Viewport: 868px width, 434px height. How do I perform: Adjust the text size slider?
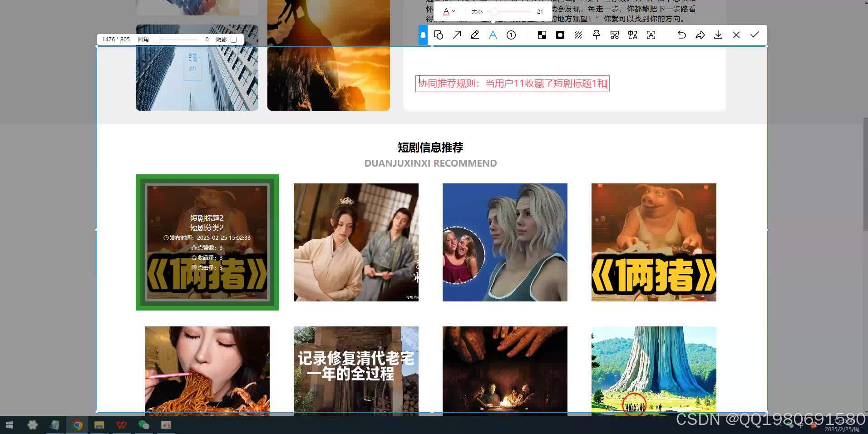[x=509, y=11]
